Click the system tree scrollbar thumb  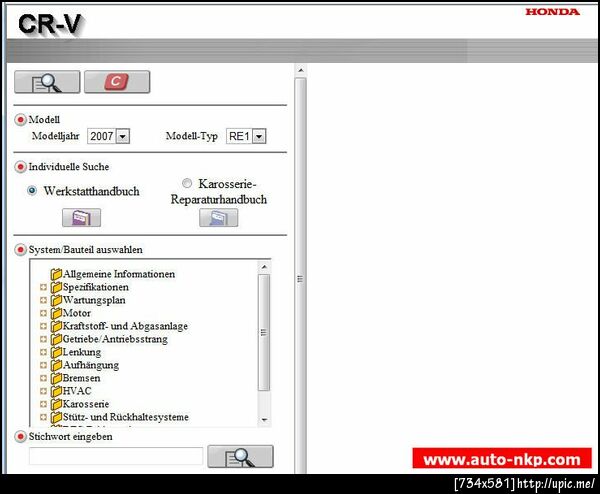tap(264, 333)
